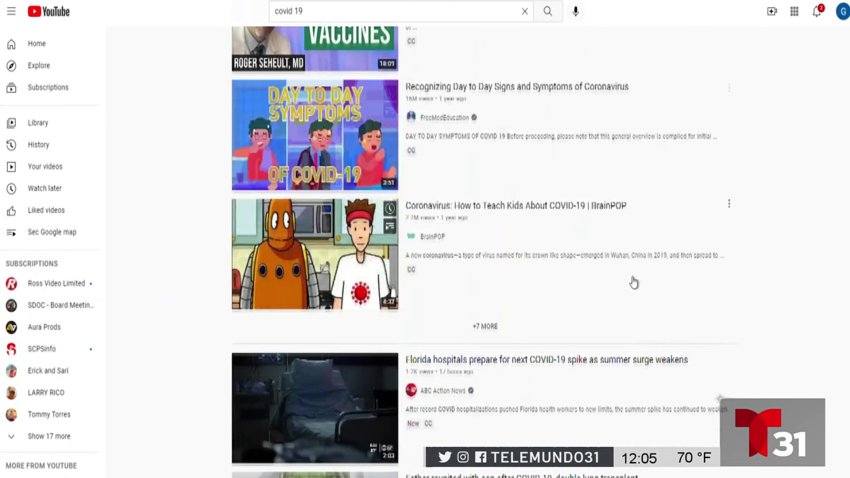The image size is (850, 478).
Task: Open the hamburger guide menu
Action: pos(11,11)
